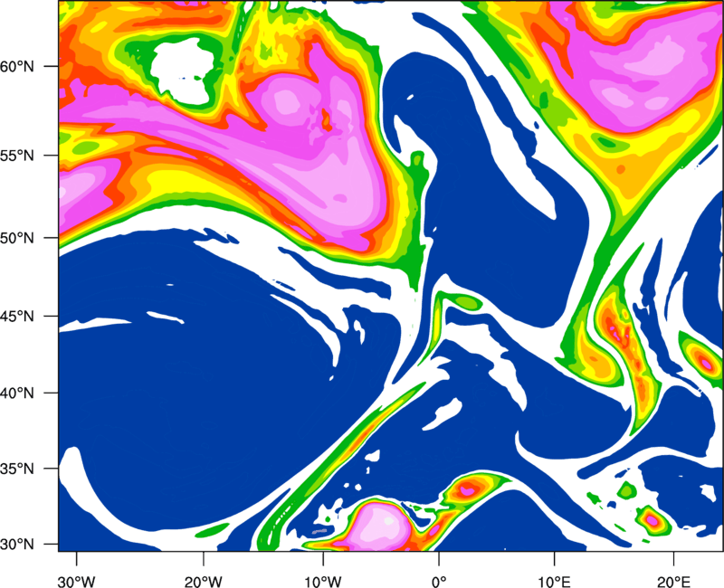The width and height of the screenshot is (724, 588).
Task: Click the 55°N latitude label
Action: [17, 156]
